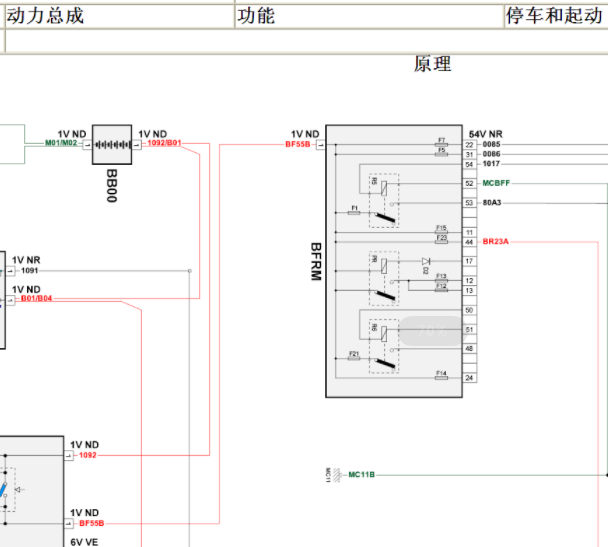Click wire label 80A3
Viewport: 608px width, 547px height.
coord(492,202)
